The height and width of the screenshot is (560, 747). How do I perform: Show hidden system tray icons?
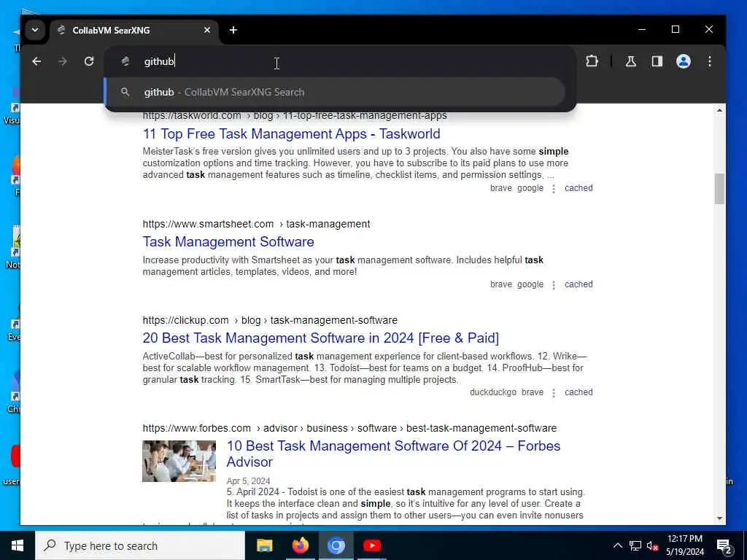click(x=617, y=545)
